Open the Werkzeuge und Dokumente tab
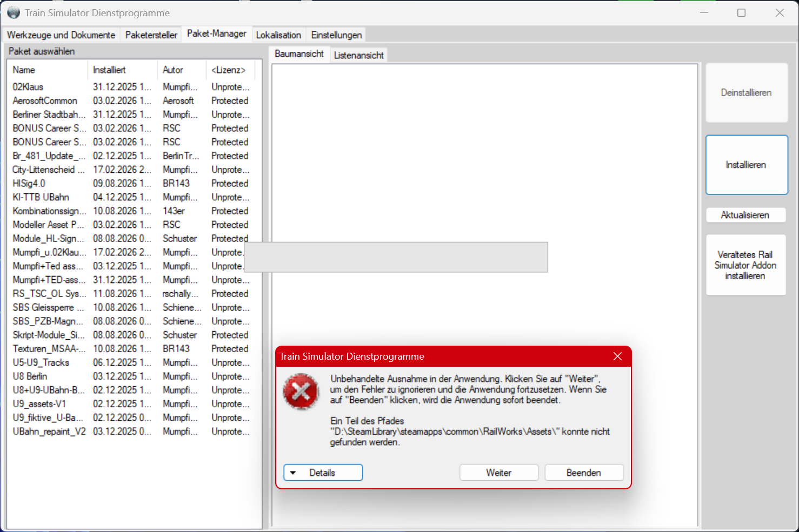The image size is (799, 532). click(x=61, y=35)
